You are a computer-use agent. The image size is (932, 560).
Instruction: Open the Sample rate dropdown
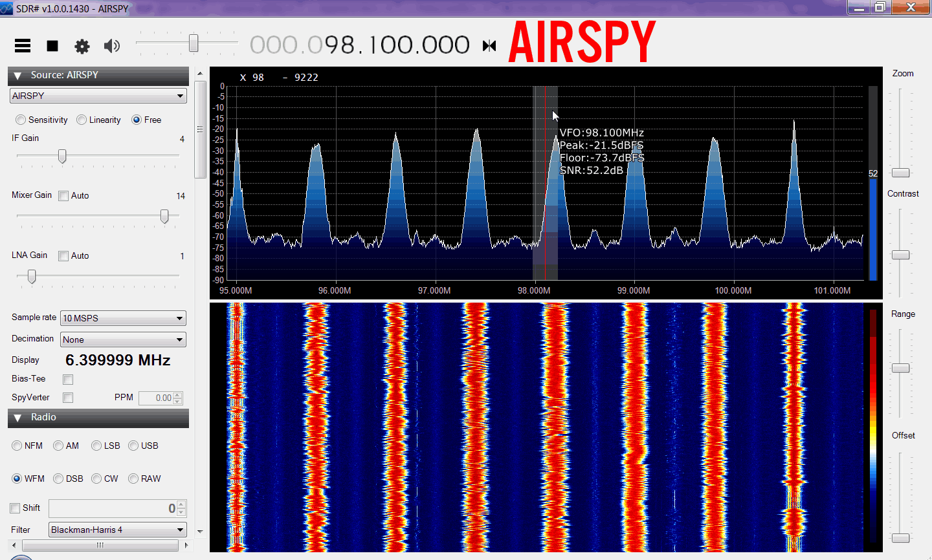tap(123, 318)
